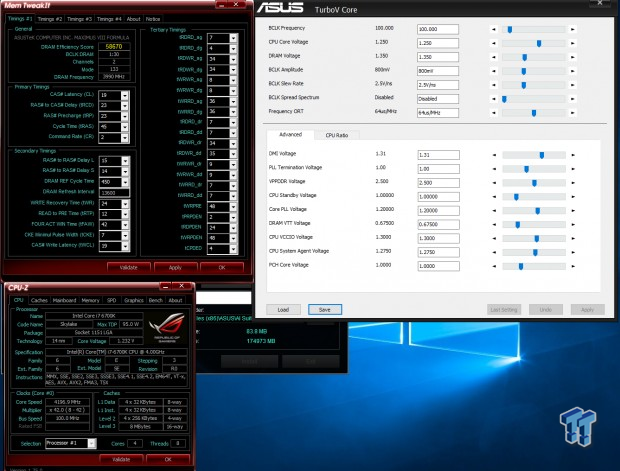
Task: Increase CPU System Agent Voltage right arrow
Action: [573, 252]
